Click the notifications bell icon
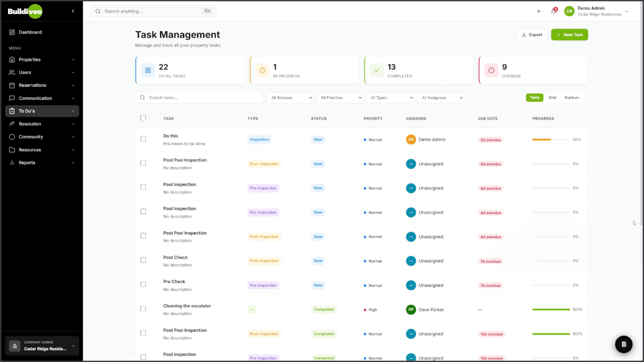The height and width of the screenshot is (362, 644). (x=553, y=11)
